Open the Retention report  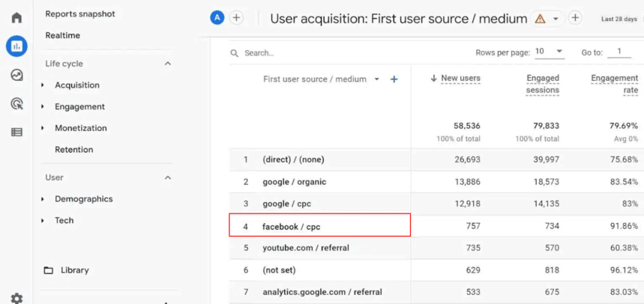click(x=74, y=149)
